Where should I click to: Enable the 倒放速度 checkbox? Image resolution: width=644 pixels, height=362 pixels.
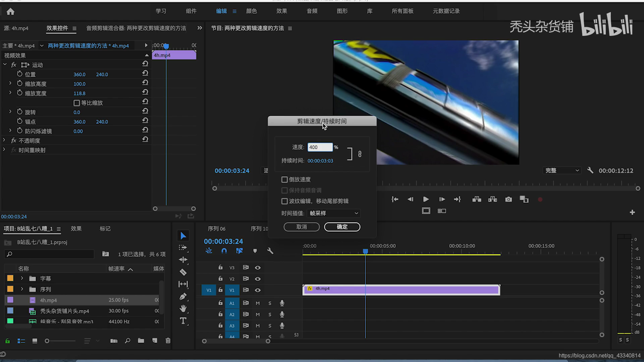click(284, 180)
